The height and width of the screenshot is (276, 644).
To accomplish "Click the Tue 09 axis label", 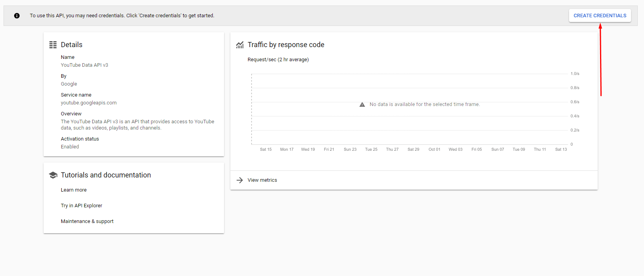I will tap(519, 150).
